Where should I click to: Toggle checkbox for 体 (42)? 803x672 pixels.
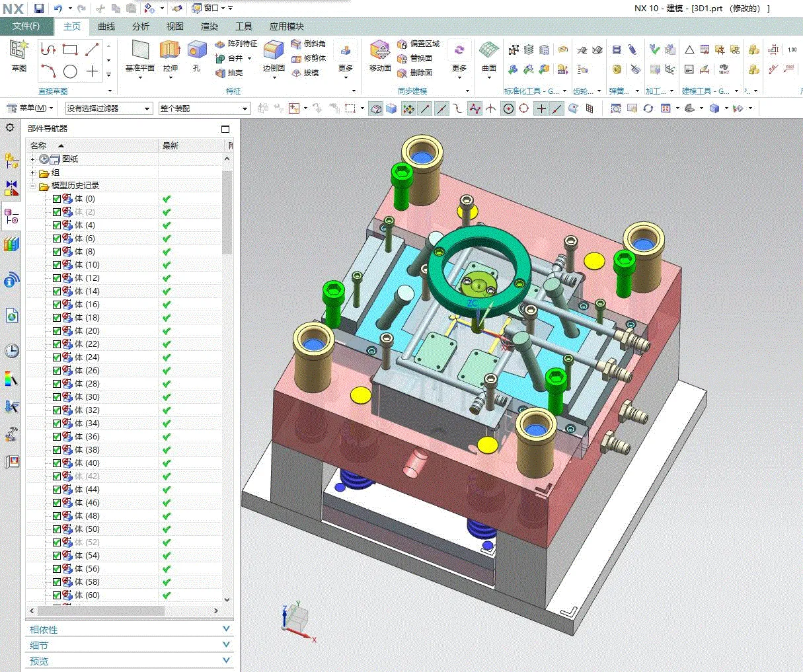coord(57,476)
